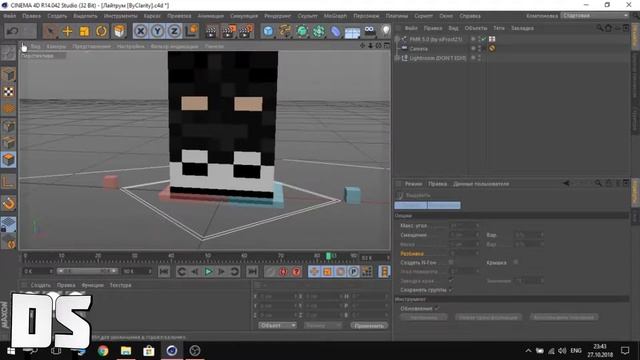Open the Создать main menu
This screenshot has height=360, width=640.
[57, 16]
